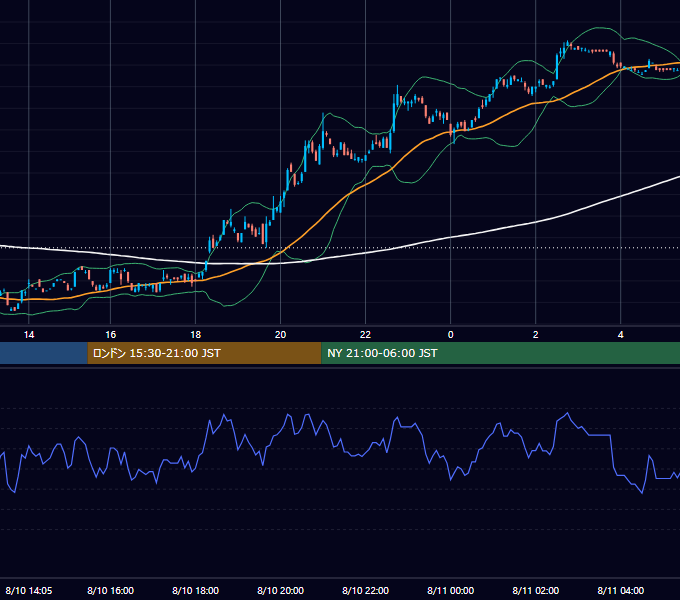Click the '2' hour label on price chart axis
680x600 pixels.
point(536,335)
